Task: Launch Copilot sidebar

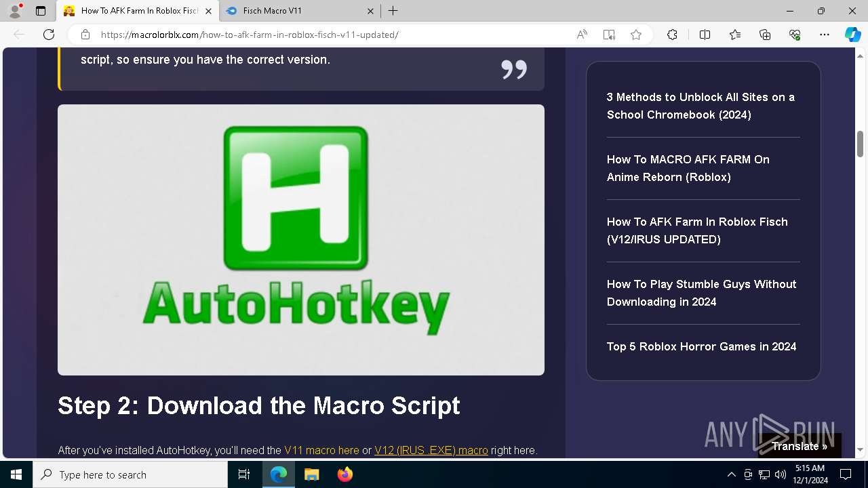Action: 852,35
